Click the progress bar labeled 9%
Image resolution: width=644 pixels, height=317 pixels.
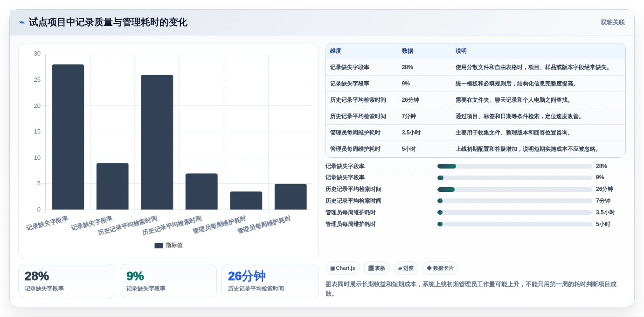515,178
